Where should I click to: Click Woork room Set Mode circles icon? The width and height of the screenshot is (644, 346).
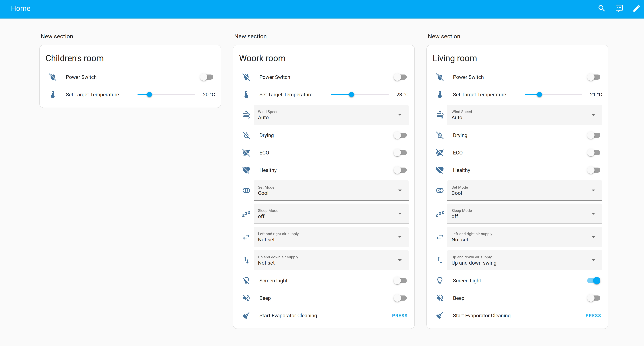coord(246,190)
